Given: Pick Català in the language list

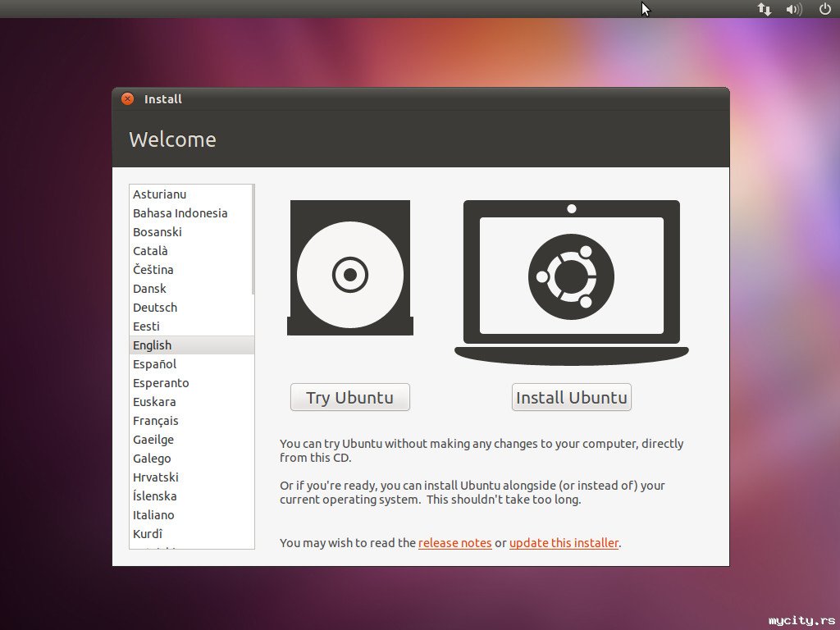Looking at the screenshot, I should (190, 251).
